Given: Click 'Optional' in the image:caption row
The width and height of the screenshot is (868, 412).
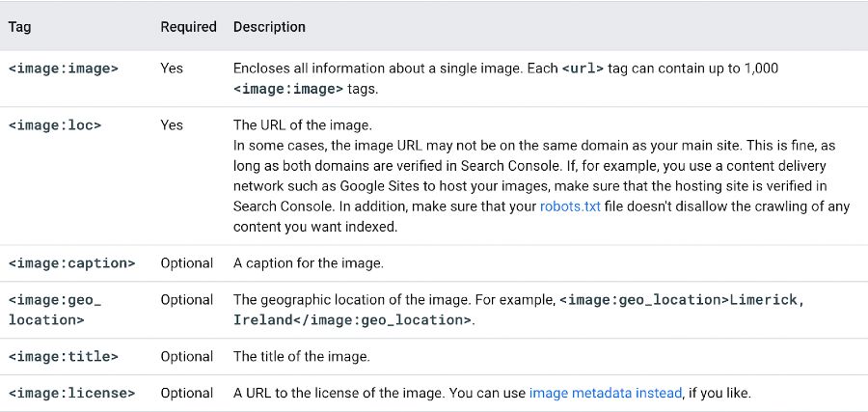Looking at the screenshot, I should coord(186,263).
